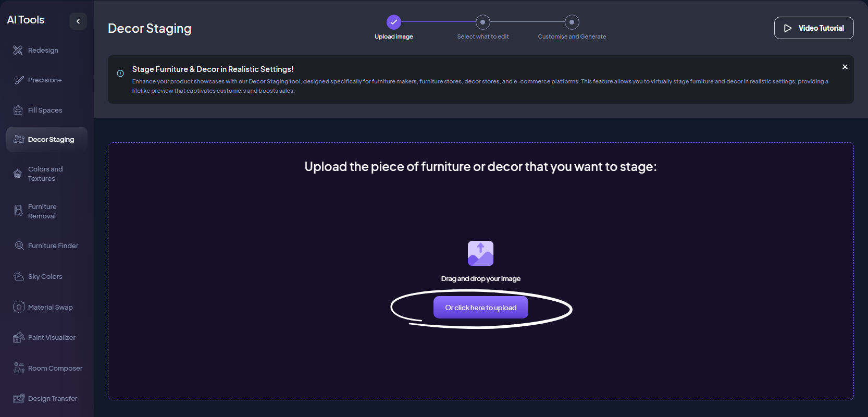Select the Precision+ wand icon
The width and height of the screenshot is (868, 417).
coord(19,80)
